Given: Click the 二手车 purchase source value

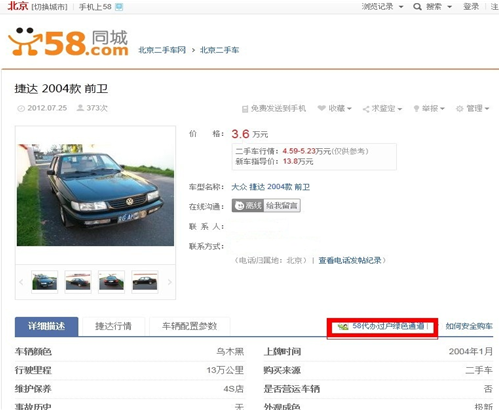Looking at the screenshot, I should [x=479, y=370].
